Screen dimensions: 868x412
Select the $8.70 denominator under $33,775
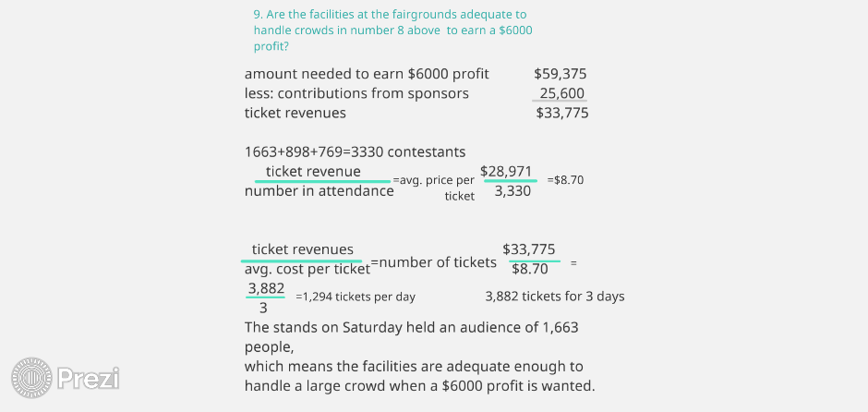coord(530,269)
